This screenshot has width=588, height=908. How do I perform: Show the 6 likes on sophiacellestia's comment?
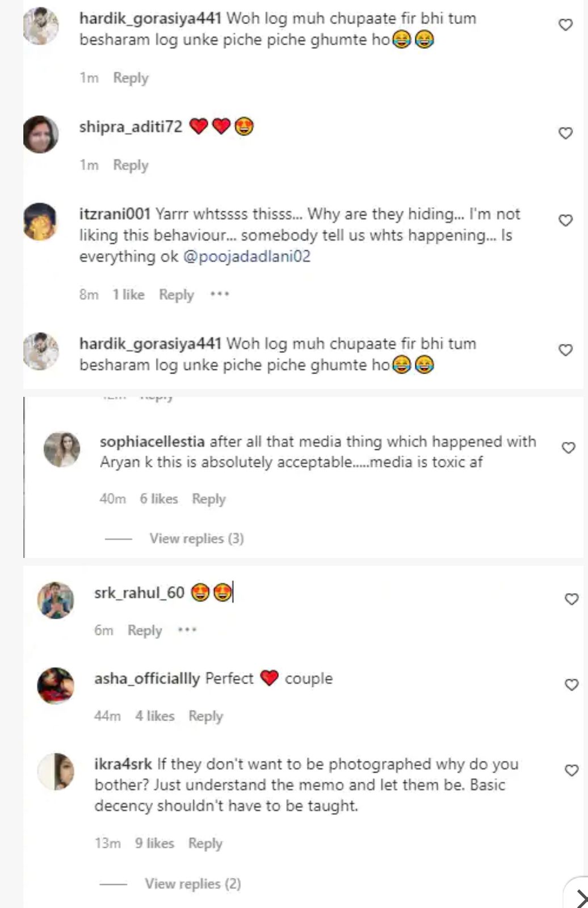click(159, 499)
